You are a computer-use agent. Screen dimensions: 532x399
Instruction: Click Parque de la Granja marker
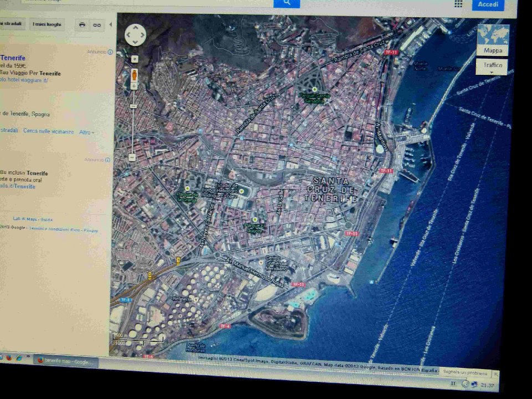[187, 188]
